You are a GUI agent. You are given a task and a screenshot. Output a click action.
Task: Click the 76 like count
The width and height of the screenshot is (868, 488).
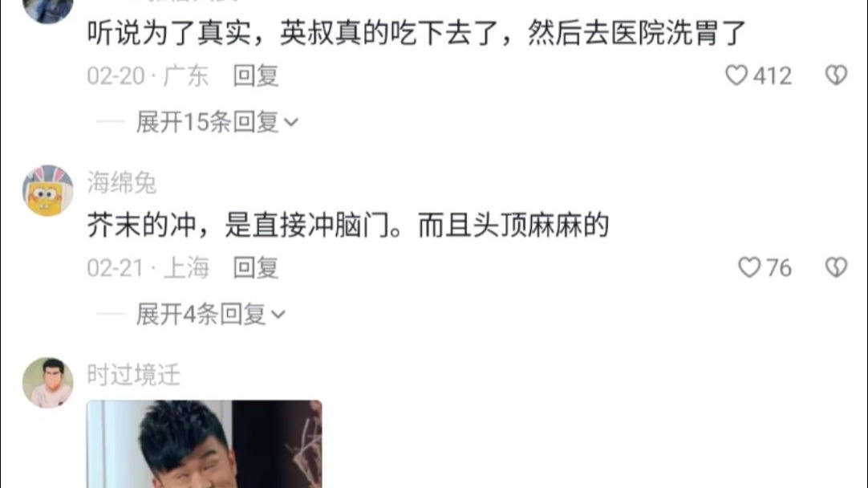779,268
